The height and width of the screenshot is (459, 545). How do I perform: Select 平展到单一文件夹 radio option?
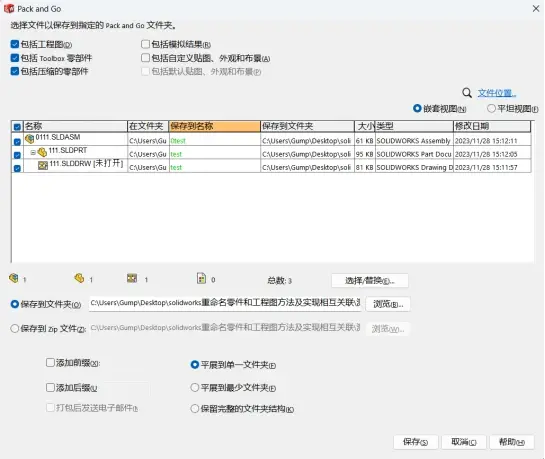coord(195,365)
